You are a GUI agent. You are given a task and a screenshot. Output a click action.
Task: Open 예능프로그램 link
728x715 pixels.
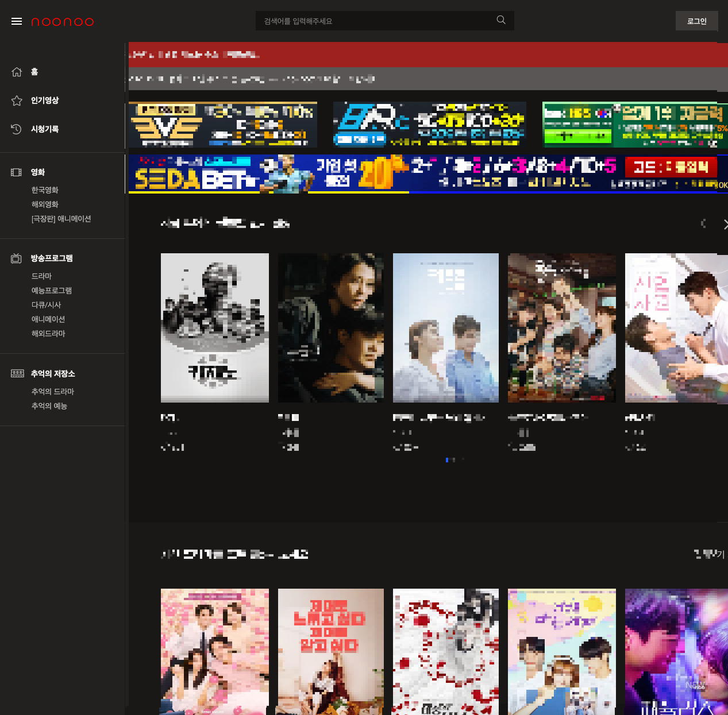(52, 291)
